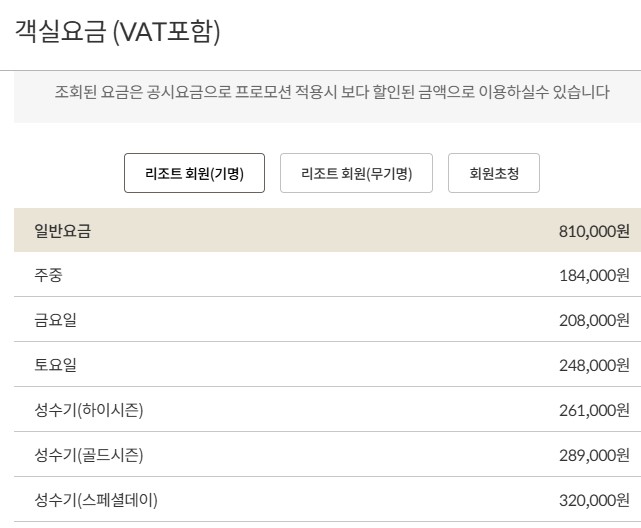
Task: Click the 일반요금 header row
Action: pyautogui.click(x=327, y=230)
